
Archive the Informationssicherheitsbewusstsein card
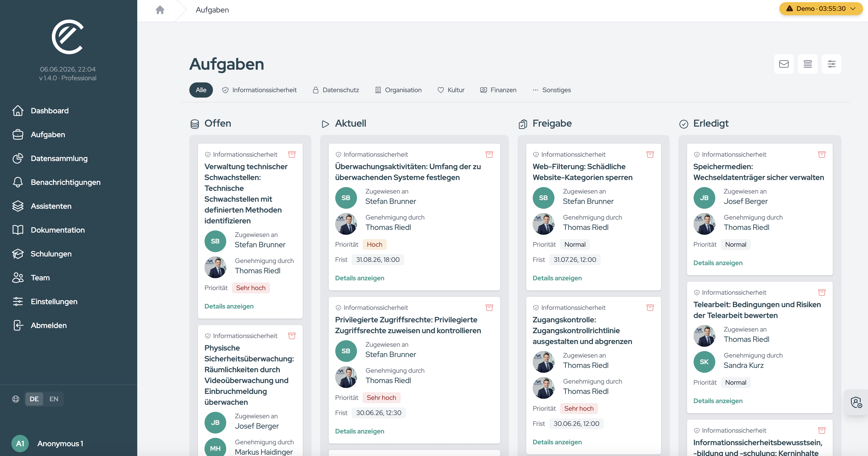pos(822,431)
